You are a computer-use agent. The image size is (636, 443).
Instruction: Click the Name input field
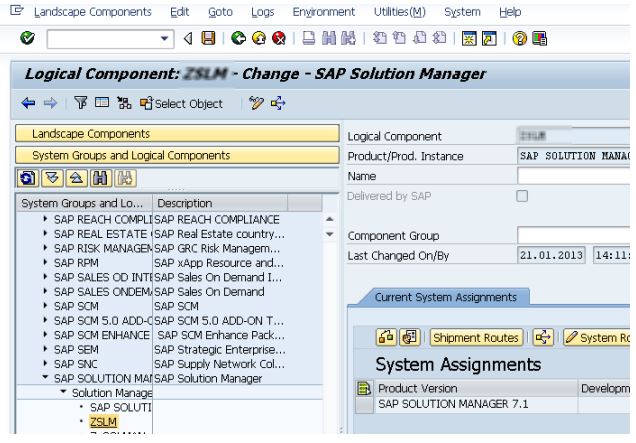pyautogui.click(x=574, y=176)
